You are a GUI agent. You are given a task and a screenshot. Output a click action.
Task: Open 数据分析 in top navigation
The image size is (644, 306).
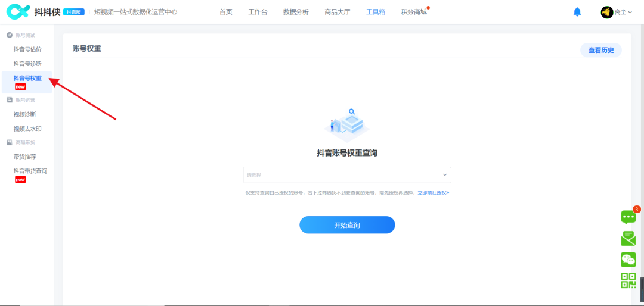point(296,12)
